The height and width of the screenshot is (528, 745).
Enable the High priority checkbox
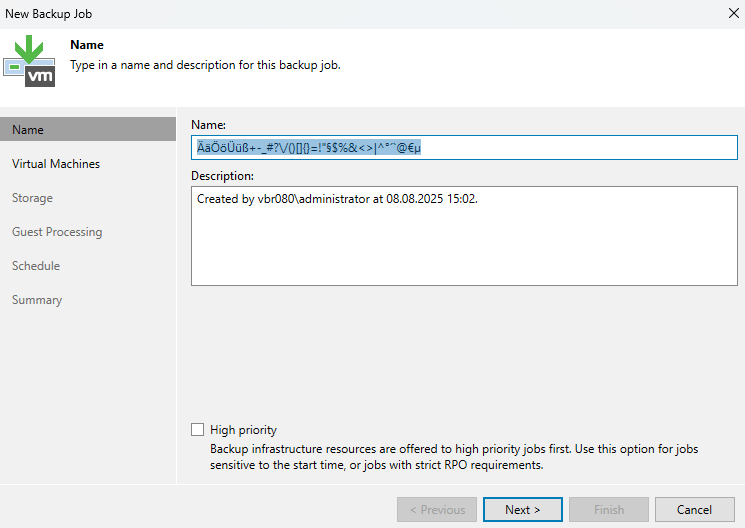click(x=197, y=430)
